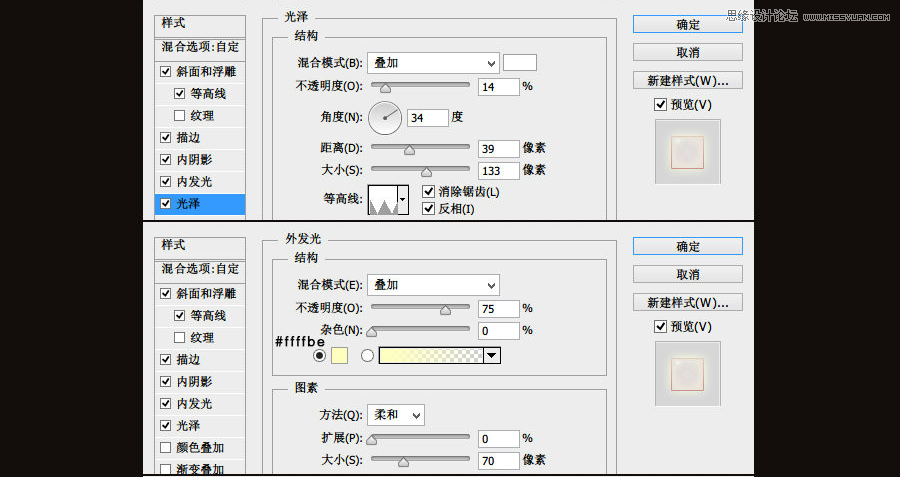Select the gradient radio button in 外发光
The height and width of the screenshot is (477, 900).
point(367,355)
